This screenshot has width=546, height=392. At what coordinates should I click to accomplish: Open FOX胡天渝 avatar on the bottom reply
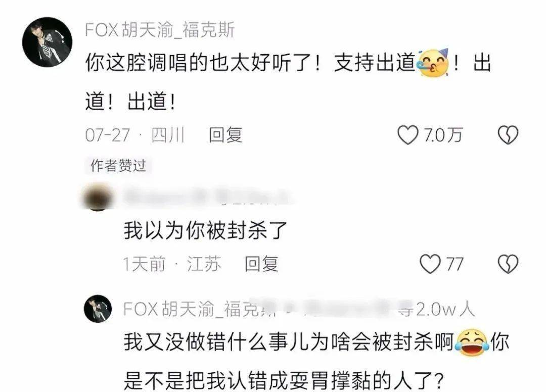point(98,309)
